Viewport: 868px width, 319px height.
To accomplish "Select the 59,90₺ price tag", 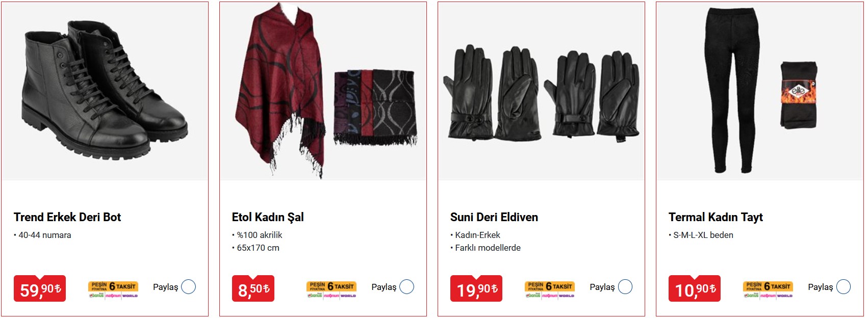I will [x=40, y=288].
